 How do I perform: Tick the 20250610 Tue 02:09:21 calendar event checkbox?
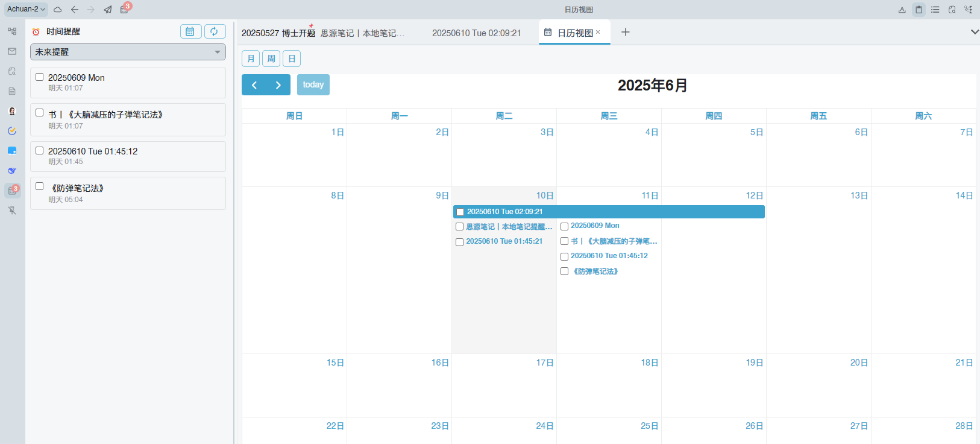460,212
